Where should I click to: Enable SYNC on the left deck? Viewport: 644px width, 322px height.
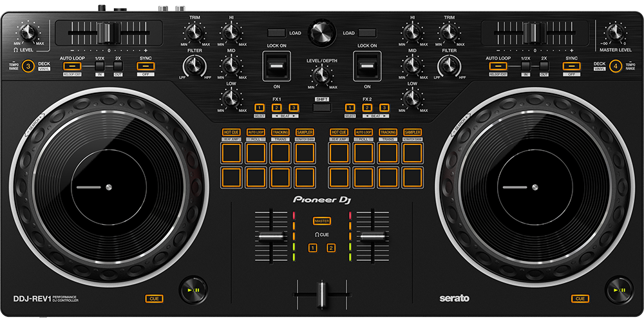pos(146,66)
